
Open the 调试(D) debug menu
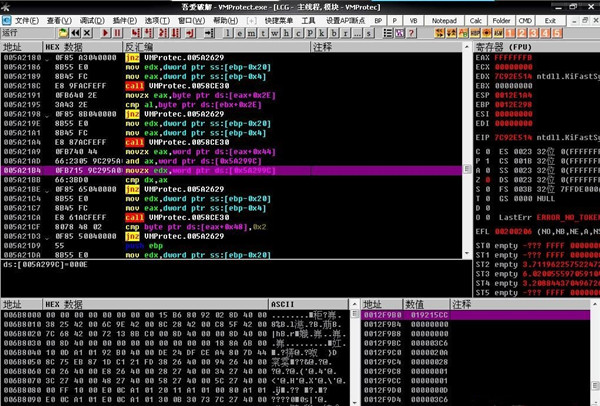(92, 21)
